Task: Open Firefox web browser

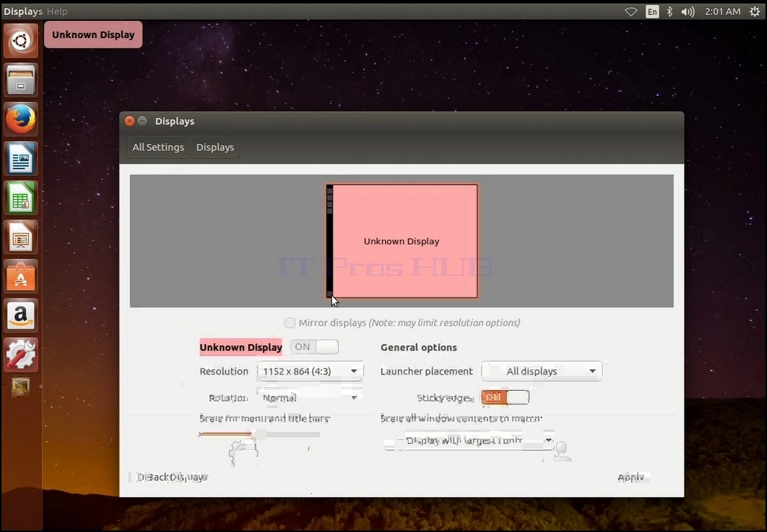Action: click(x=21, y=119)
